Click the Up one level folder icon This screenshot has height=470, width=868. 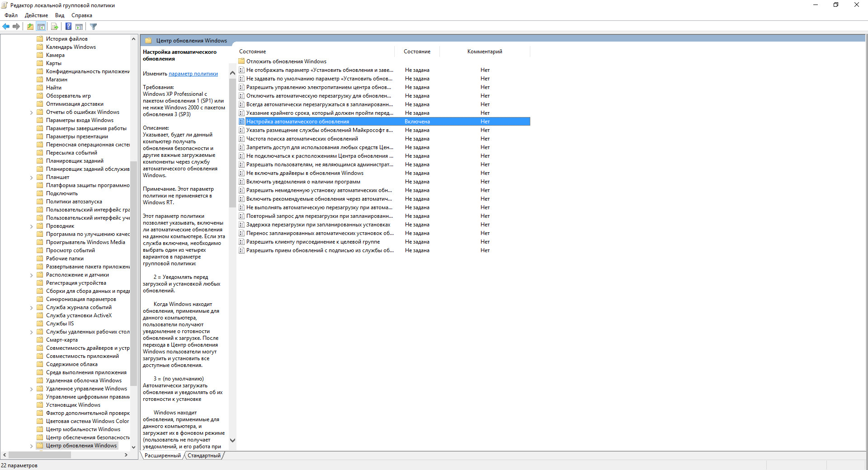[x=30, y=27]
